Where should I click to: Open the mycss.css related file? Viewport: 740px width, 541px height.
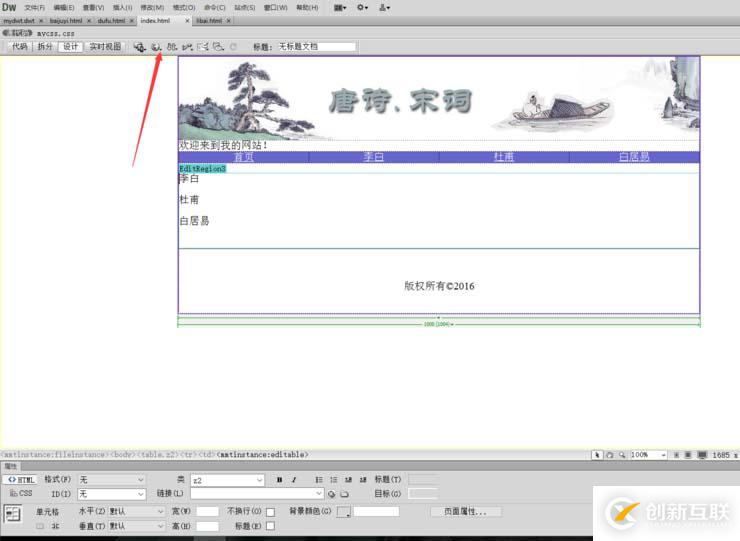pyautogui.click(x=56, y=34)
